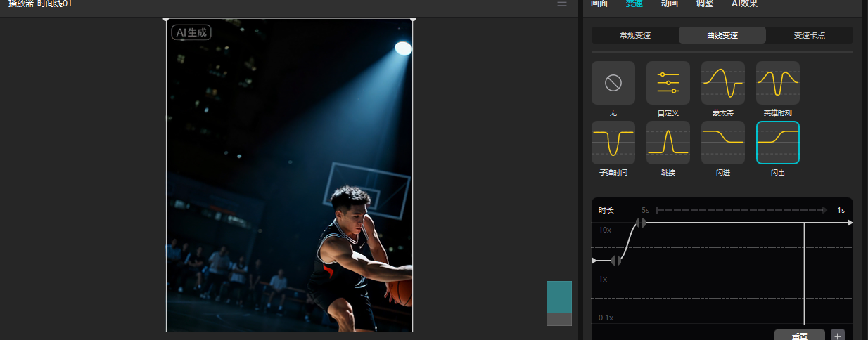Click the 重置 reset button
The width and height of the screenshot is (868, 340).
click(x=799, y=336)
